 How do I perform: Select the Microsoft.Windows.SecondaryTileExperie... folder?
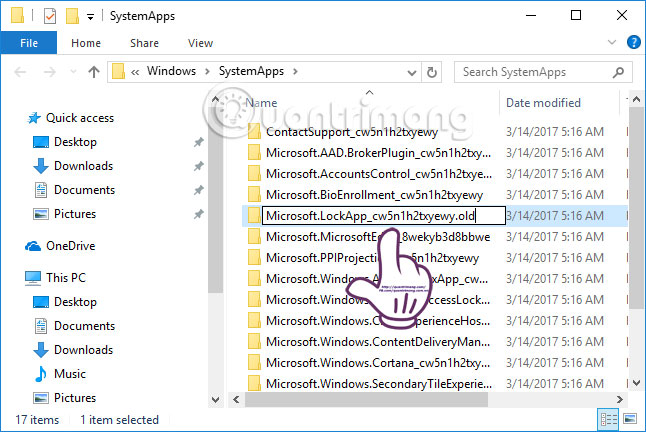click(379, 384)
